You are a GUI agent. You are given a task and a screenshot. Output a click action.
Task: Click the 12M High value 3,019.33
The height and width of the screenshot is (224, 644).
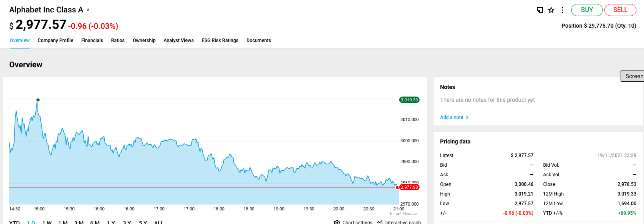coord(627,194)
